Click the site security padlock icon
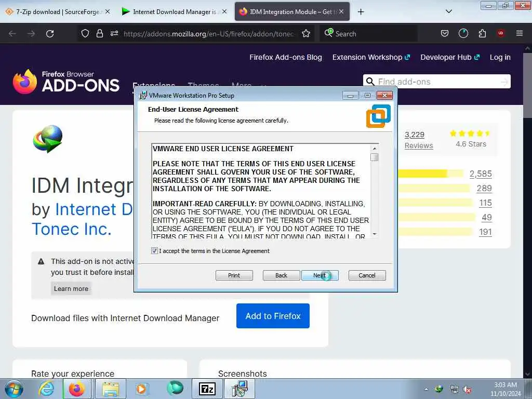 click(99, 33)
